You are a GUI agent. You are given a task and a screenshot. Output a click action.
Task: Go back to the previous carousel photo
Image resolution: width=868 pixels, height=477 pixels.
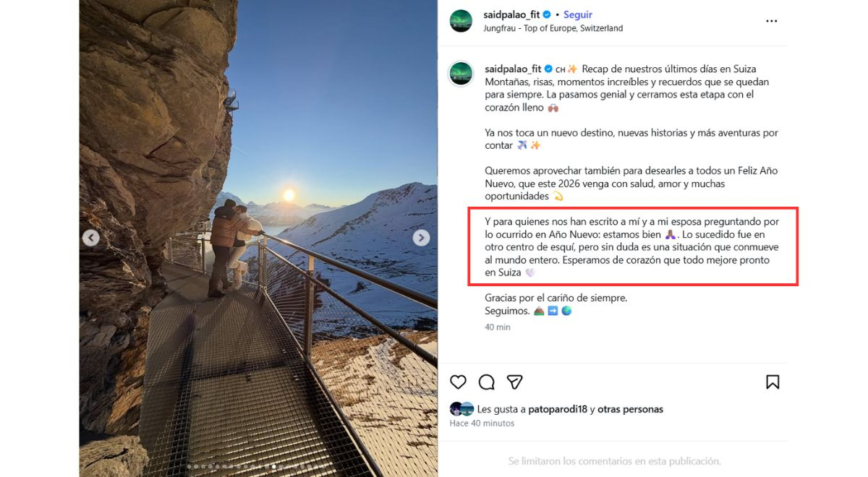coord(90,238)
